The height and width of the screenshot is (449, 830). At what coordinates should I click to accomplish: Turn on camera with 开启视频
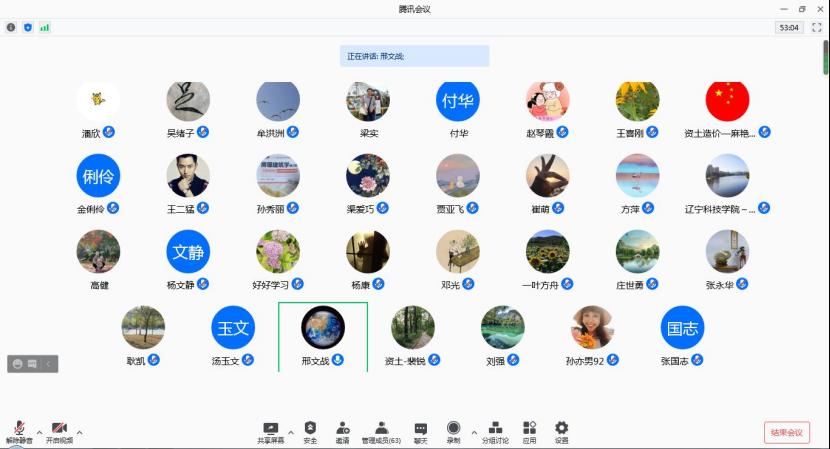(x=59, y=431)
